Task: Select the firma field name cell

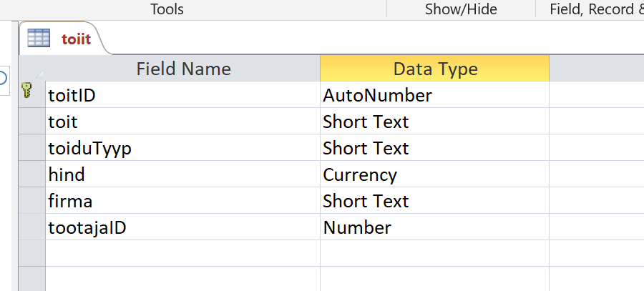Action: pyautogui.click(x=182, y=201)
